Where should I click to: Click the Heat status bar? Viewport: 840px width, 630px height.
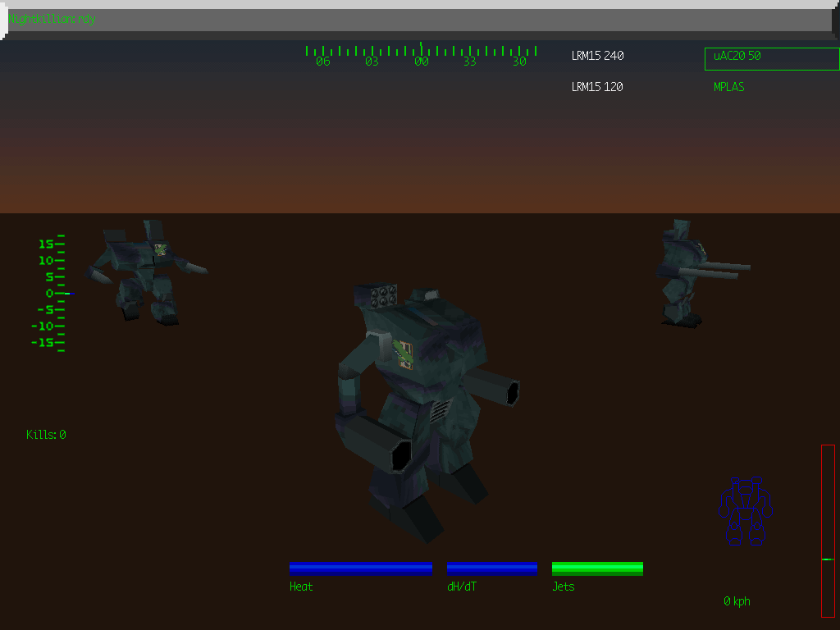pos(361,568)
